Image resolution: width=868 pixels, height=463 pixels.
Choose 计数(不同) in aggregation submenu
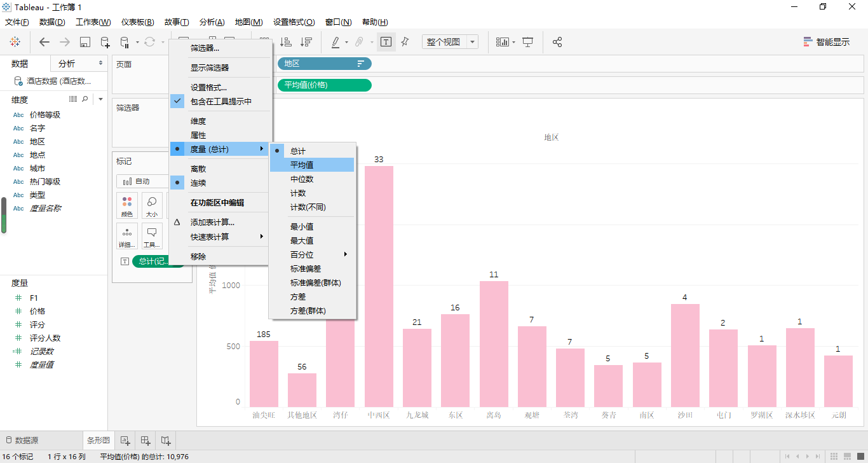[x=312, y=207]
